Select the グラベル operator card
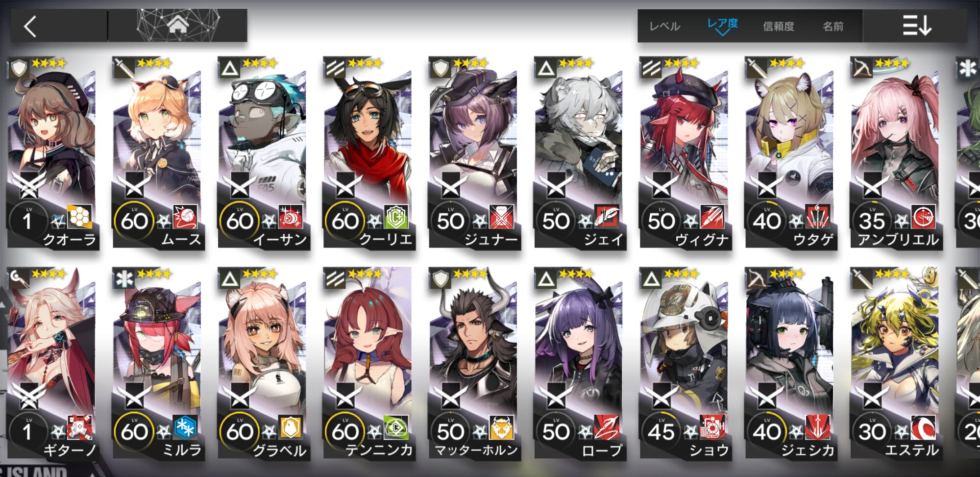This screenshot has width=980, height=477. [263, 364]
